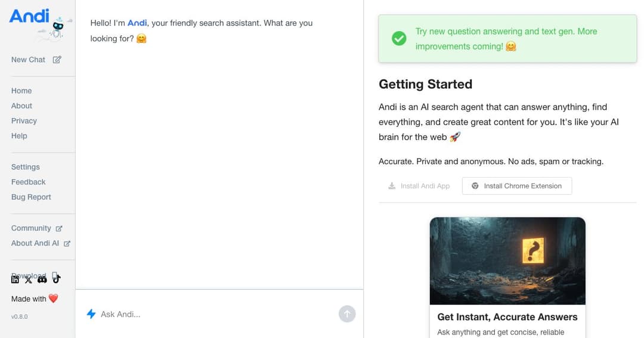644x338 pixels.
Task: Go to the Home menu item
Action: point(21,91)
